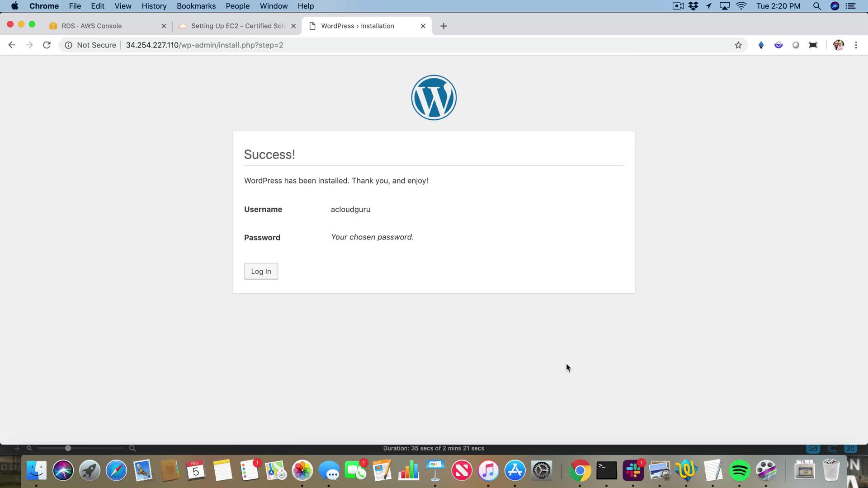Open Spotlight search in the menu bar

point(816,6)
